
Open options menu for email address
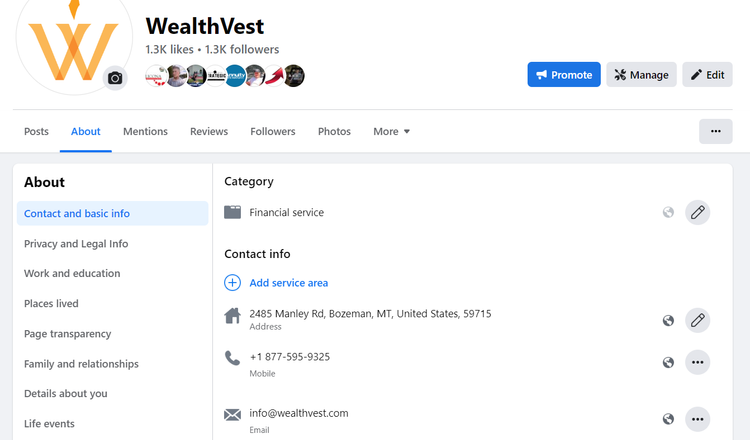tap(697, 419)
